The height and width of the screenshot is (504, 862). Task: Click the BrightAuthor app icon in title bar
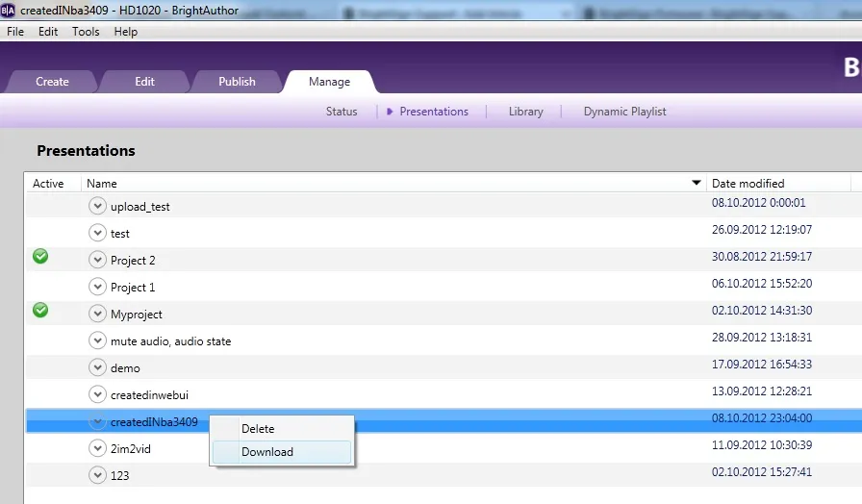pyautogui.click(x=8, y=10)
